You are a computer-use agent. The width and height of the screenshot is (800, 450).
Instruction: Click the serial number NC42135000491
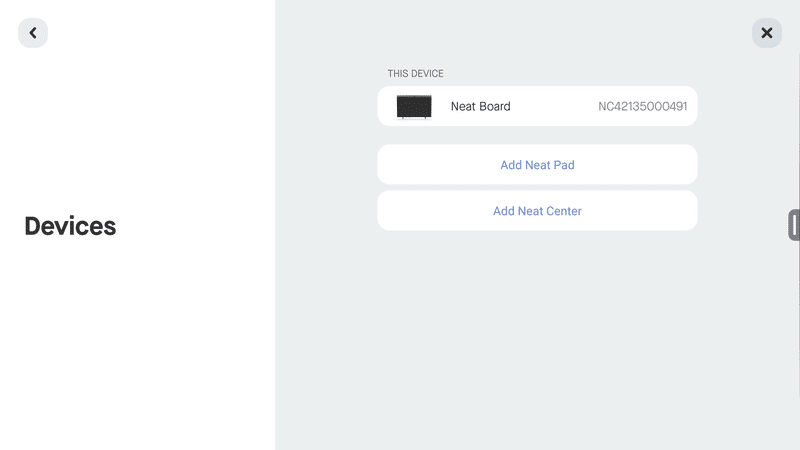coord(642,106)
